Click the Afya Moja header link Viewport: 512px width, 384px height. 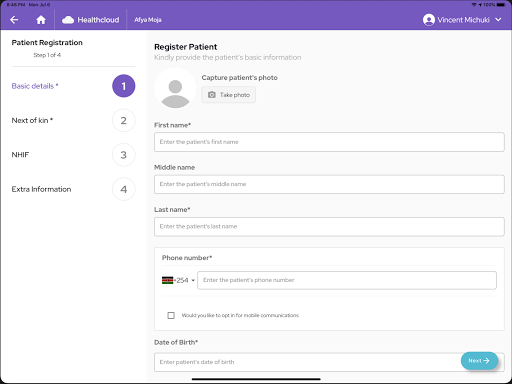(x=148, y=20)
